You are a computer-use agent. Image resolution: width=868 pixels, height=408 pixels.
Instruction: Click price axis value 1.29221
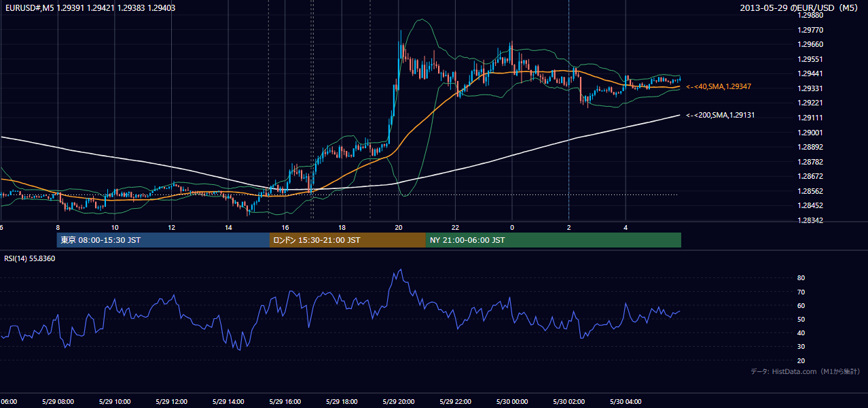tap(810, 103)
